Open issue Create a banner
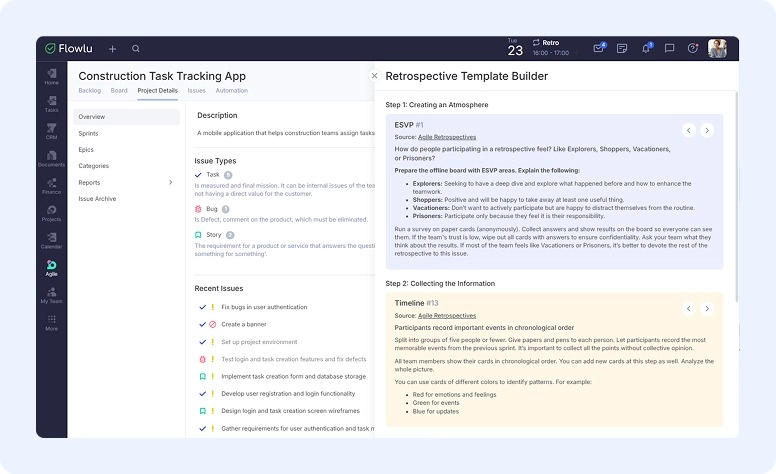The width and height of the screenshot is (776, 474). (x=243, y=325)
